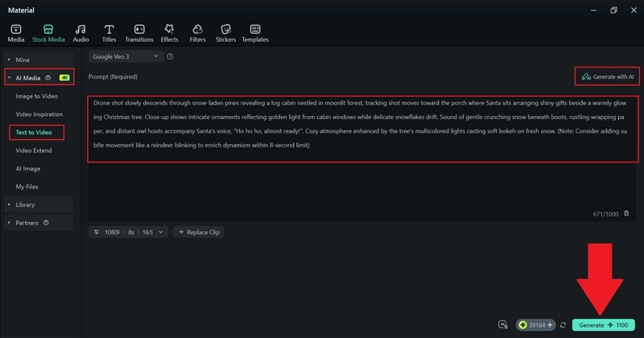Viewport: 644px width, 338px height.
Task: Open the Google Veo 3 model dropdown
Action: click(126, 56)
